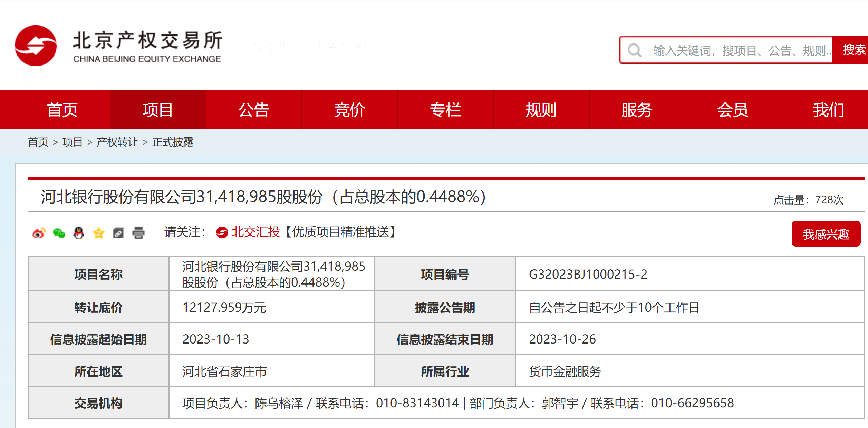868x428 pixels.
Task: Open the 产权转让 breadcrumb link
Action: [116, 142]
